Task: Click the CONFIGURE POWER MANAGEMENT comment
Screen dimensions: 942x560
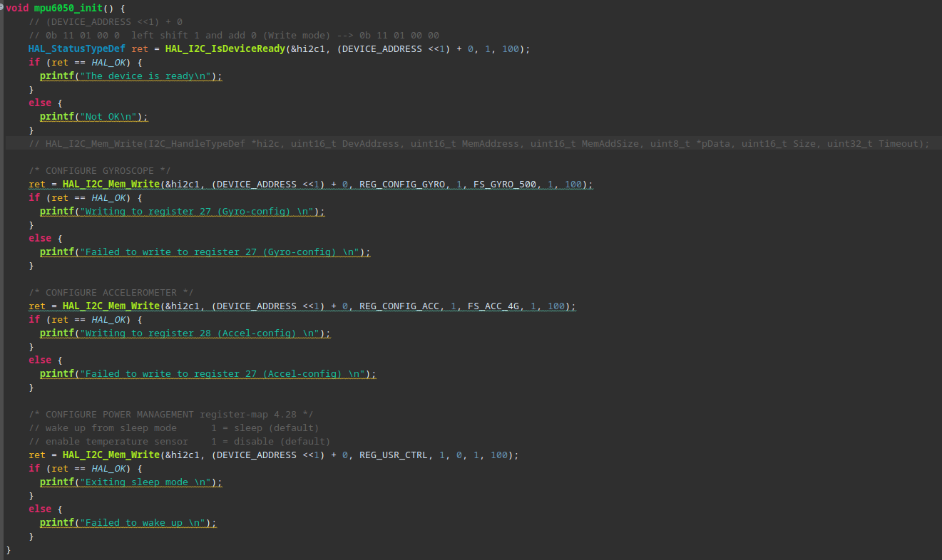Action: (x=171, y=415)
